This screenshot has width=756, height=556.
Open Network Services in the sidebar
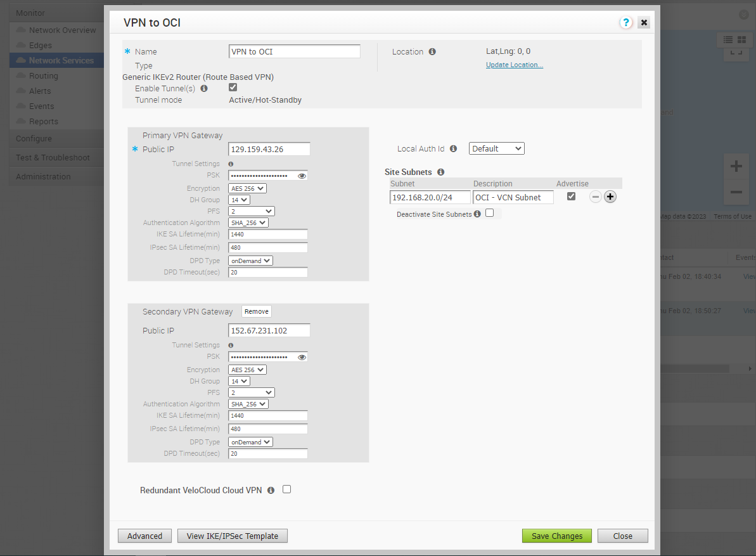click(x=57, y=60)
